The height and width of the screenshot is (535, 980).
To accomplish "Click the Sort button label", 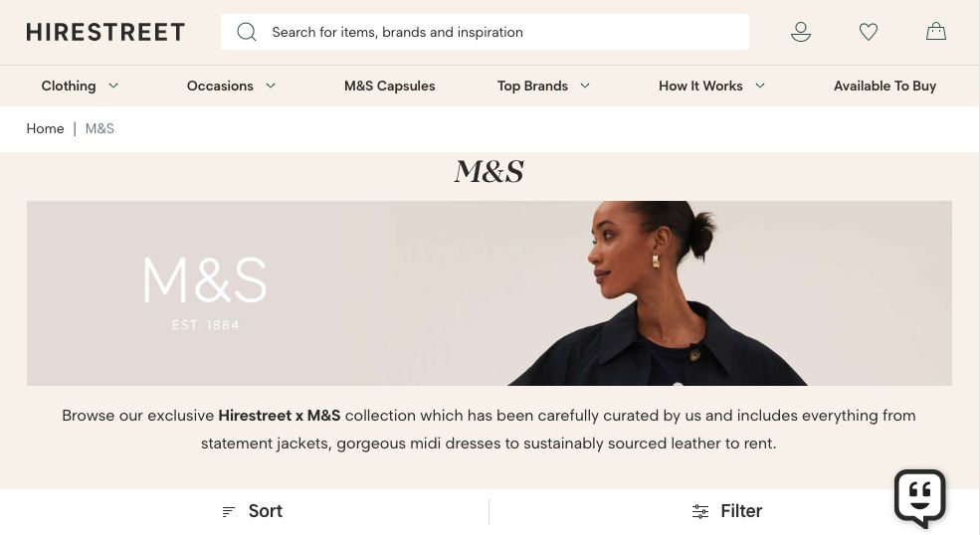I will [x=266, y=511].
